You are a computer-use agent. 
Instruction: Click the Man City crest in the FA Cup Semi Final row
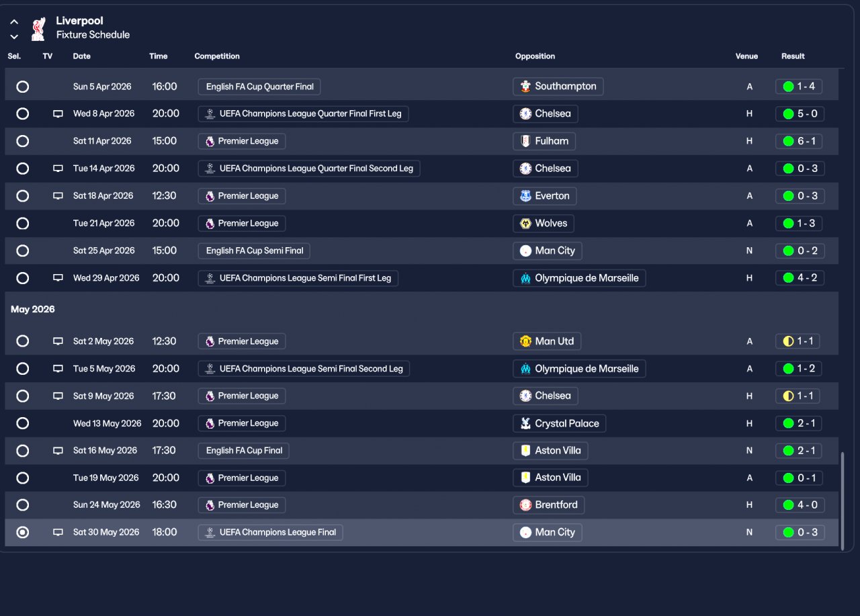525,251
